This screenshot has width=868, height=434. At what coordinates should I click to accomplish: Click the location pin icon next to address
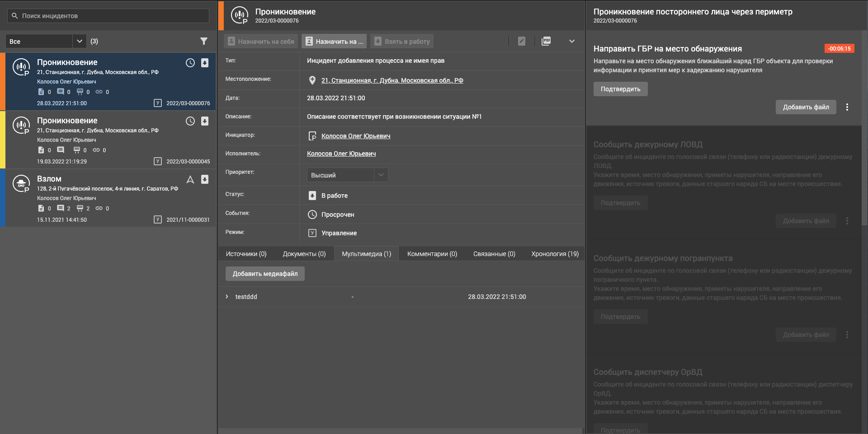(312, 80)
